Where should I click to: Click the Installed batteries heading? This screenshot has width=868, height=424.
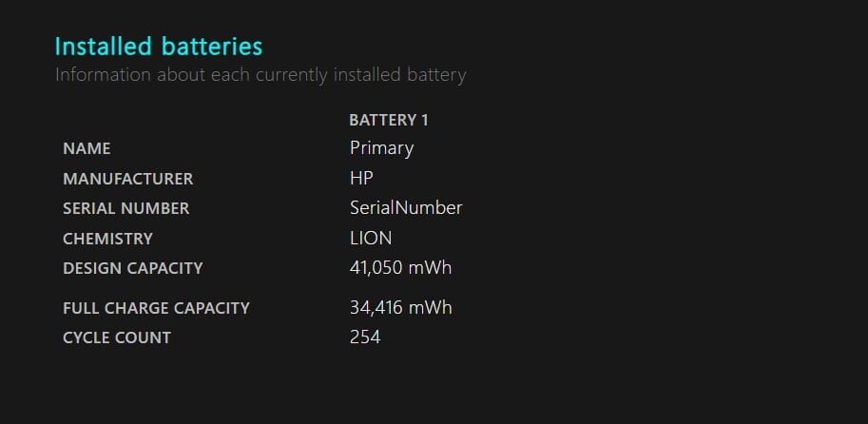point(158,46)
